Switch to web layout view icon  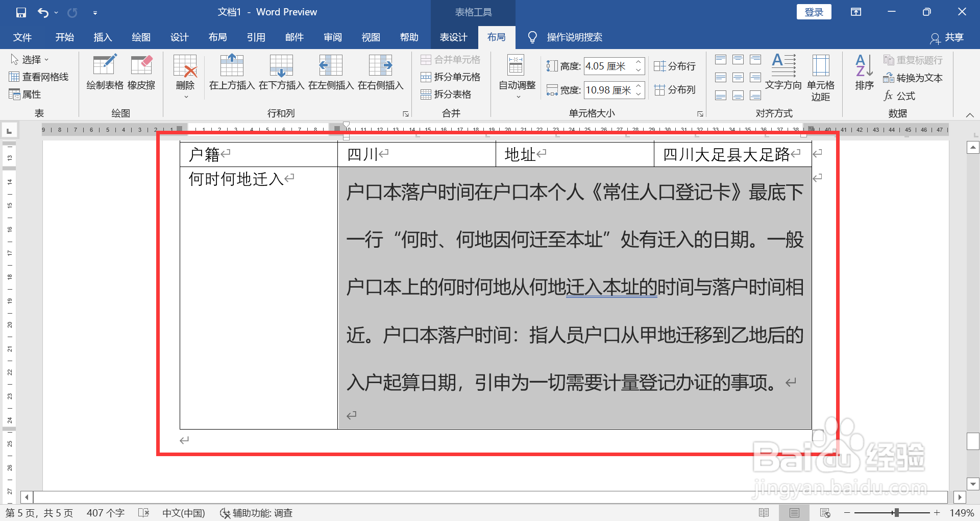[825, 513]
